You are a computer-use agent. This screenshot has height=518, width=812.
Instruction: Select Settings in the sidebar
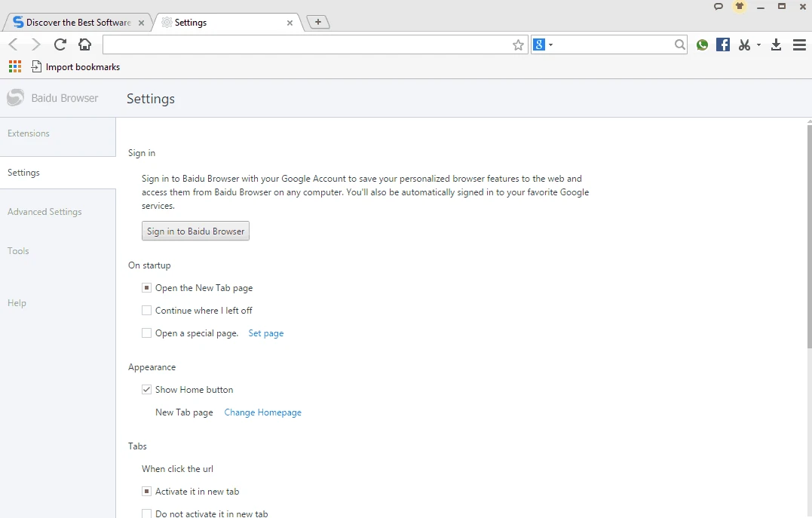coord(23,173)
